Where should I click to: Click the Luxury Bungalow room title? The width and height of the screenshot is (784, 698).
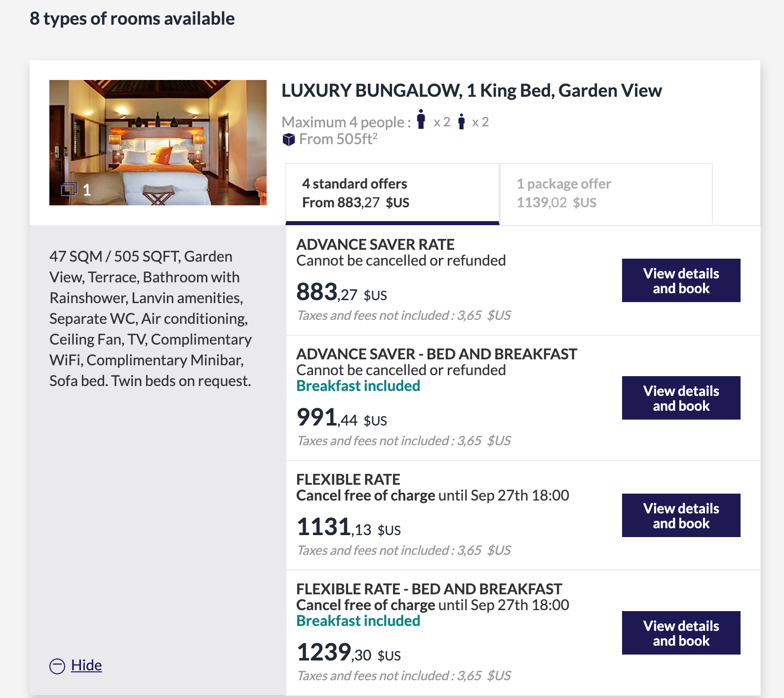(471, 91)
